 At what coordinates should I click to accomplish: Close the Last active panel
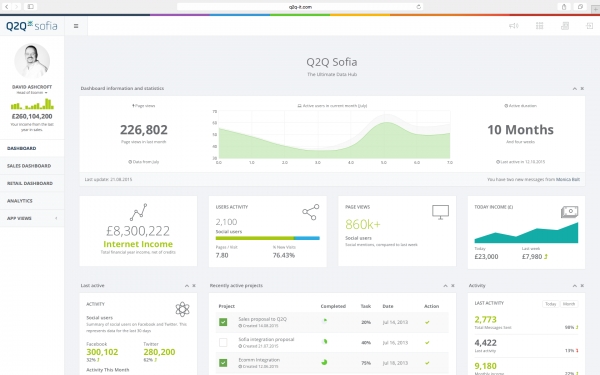[x=194, y=285]
